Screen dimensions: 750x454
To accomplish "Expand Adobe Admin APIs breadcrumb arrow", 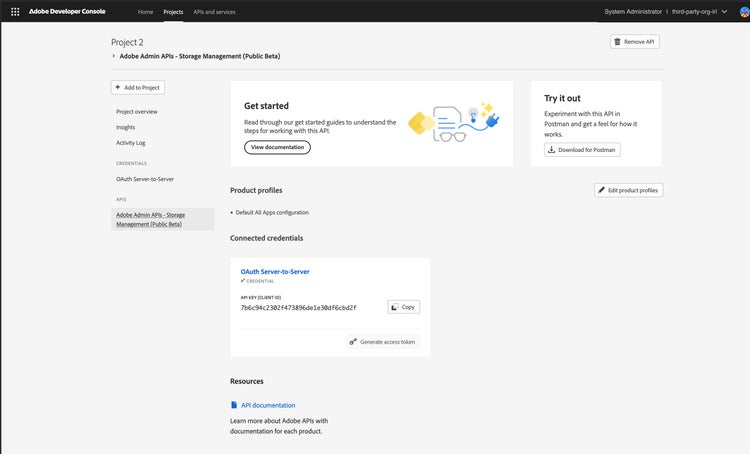I will pos(114,56).
